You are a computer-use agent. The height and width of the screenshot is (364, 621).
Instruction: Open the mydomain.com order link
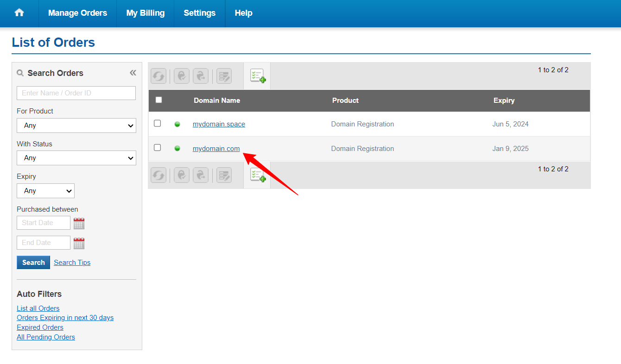pos(216,149)
